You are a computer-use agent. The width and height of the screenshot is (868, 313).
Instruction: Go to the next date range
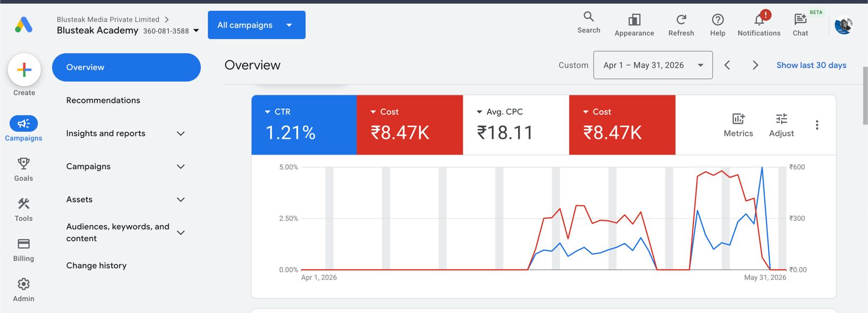click(755, 65)
